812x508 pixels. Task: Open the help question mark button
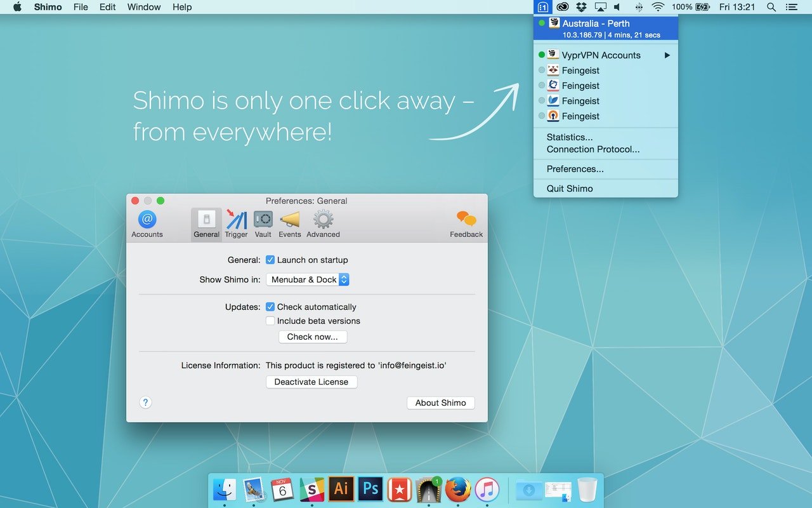coord(145,402)
